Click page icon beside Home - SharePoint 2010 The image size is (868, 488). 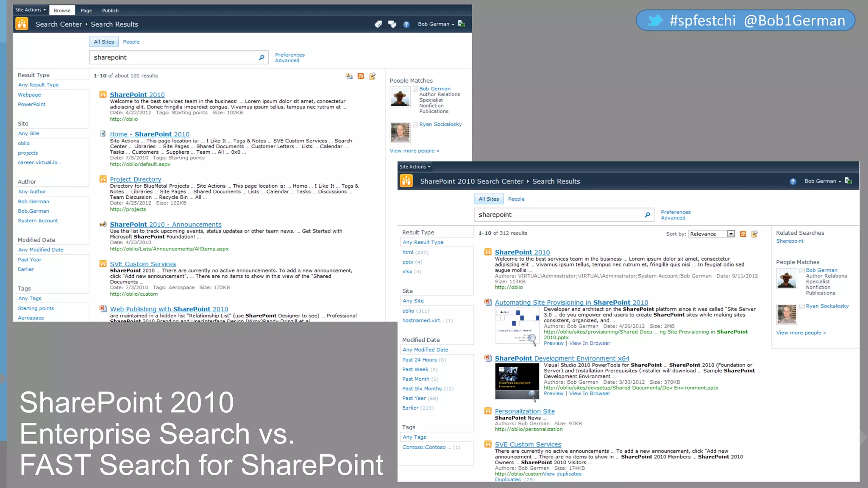coord(103,133)
